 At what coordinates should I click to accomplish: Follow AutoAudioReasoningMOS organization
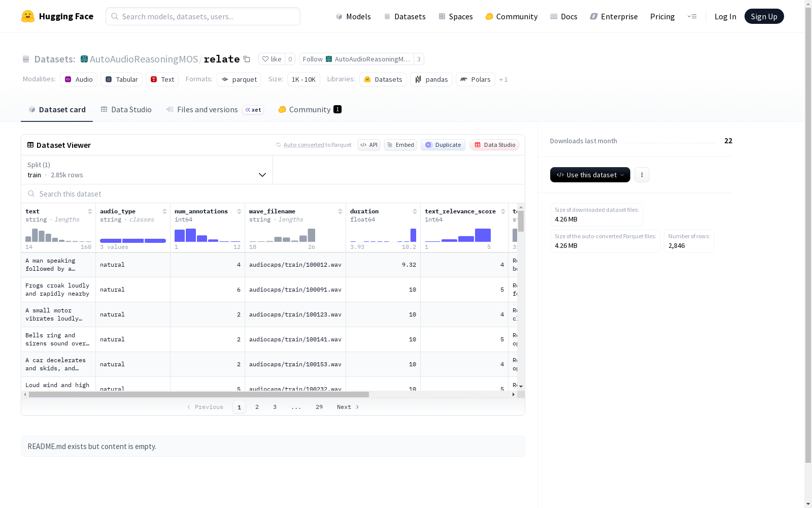pyautogui.click(x=356, y=59)
